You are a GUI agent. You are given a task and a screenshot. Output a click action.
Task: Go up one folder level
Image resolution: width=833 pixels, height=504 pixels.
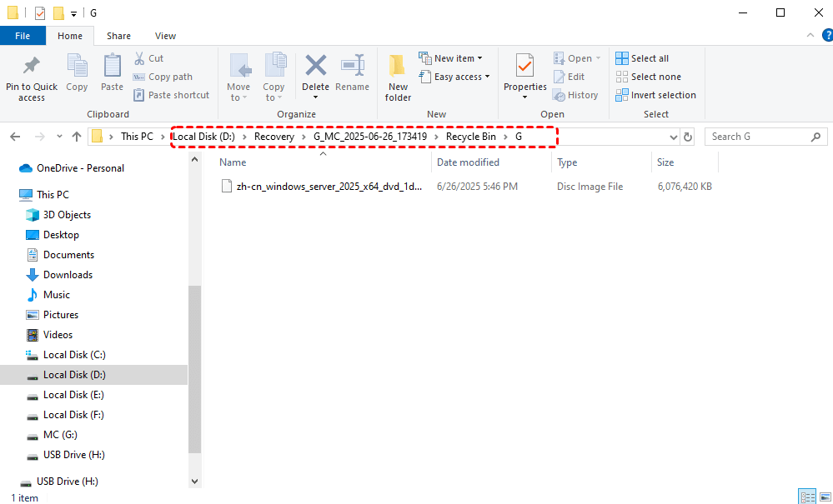click(x=77, y=137)
